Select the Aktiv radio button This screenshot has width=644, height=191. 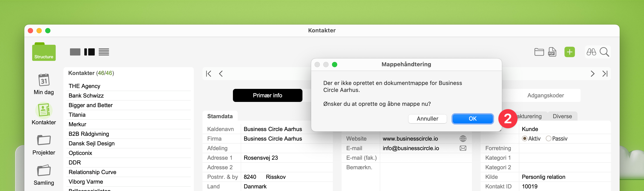tap(524, 138)
